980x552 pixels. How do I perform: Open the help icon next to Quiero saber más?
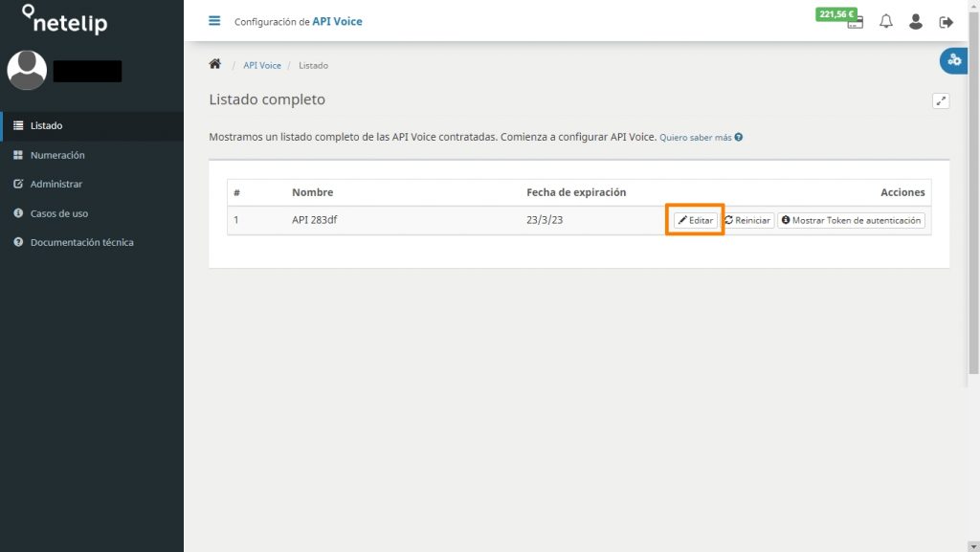[x=737, y=137]
